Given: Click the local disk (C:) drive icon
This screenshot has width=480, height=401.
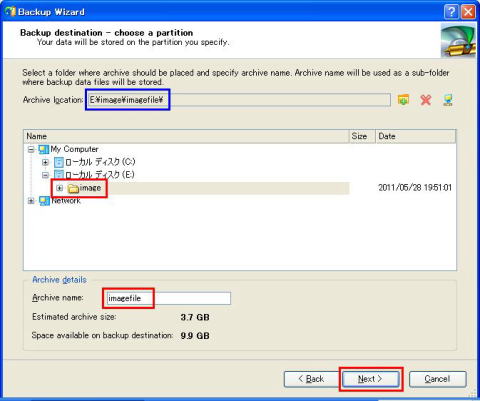Looking at the screenshot, I should (x=59, y=162).
